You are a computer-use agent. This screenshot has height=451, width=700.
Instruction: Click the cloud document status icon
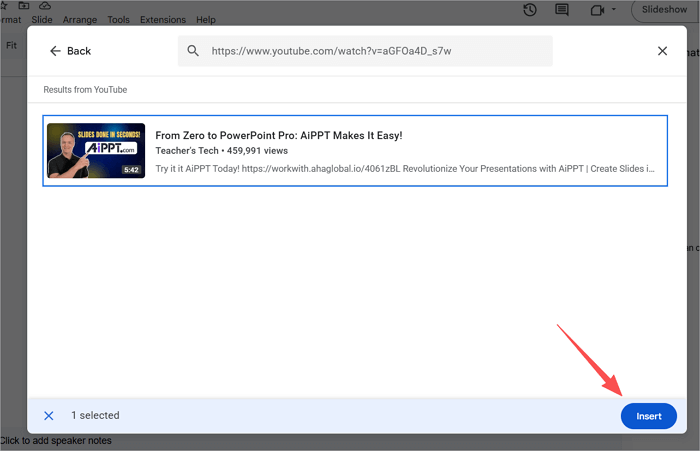pyautogui.click(x=45, y=5)
